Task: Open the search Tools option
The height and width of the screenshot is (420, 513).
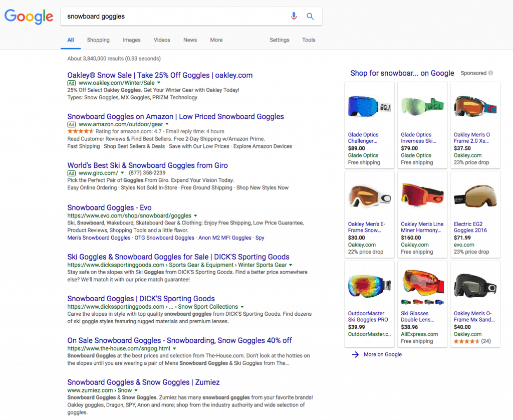Action: click(x=309, y=40)
